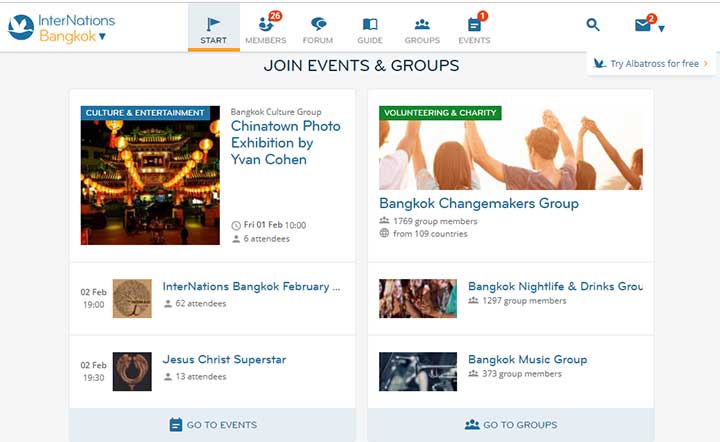This screenshot has width=720, height=442.
Task: Click 1297 group members text
Action: pyautogui.click(x=524, y=301)
